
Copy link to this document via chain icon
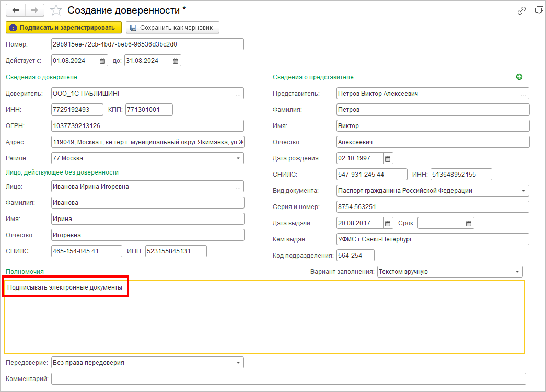coord(521,10)
